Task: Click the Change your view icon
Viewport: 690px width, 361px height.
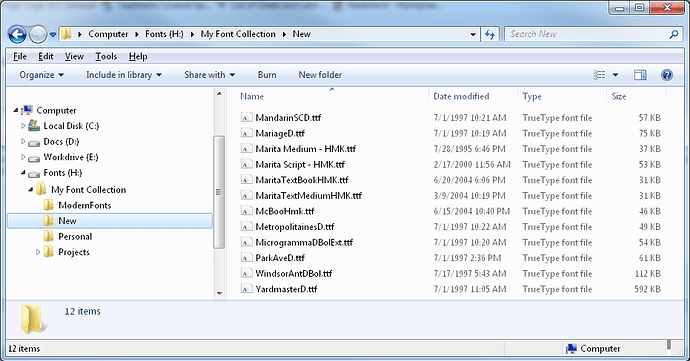Action: 599,75
